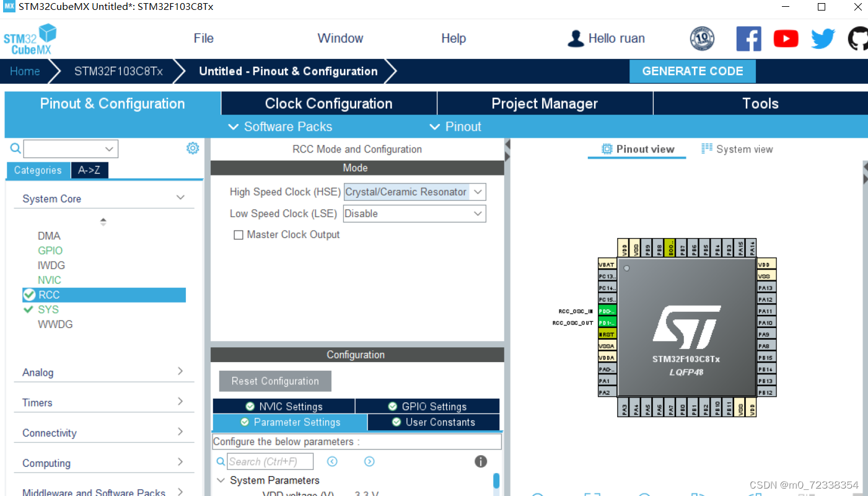Select the Pinout & Configuration tab
The height and width of the screenshot is (496, 868).
(112, 104)
